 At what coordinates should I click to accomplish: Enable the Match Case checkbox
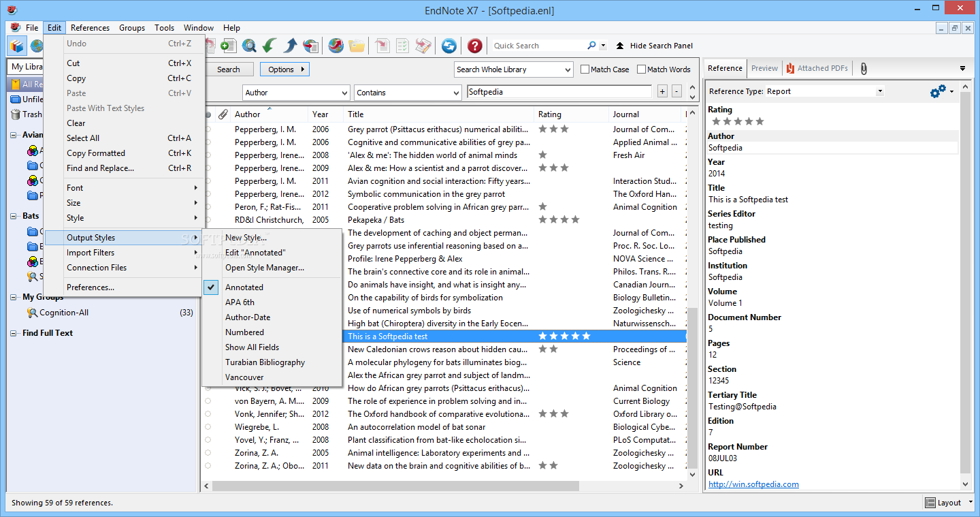click(585, 69)
